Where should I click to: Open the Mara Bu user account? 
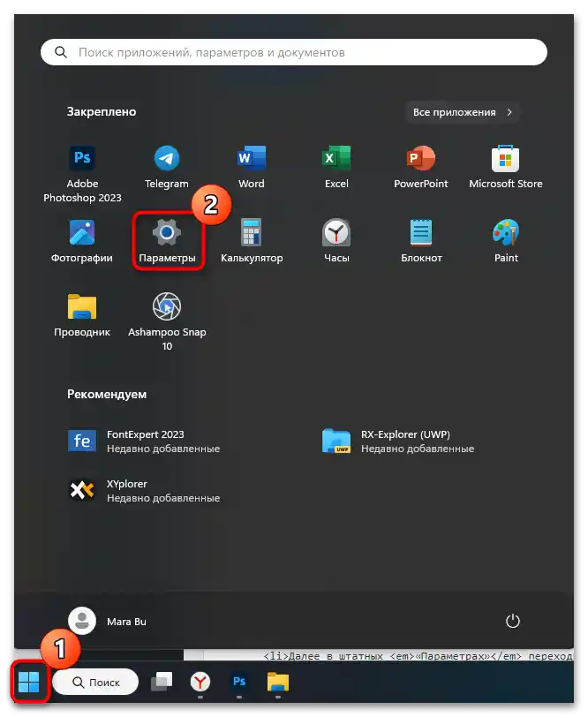point(107,621)
